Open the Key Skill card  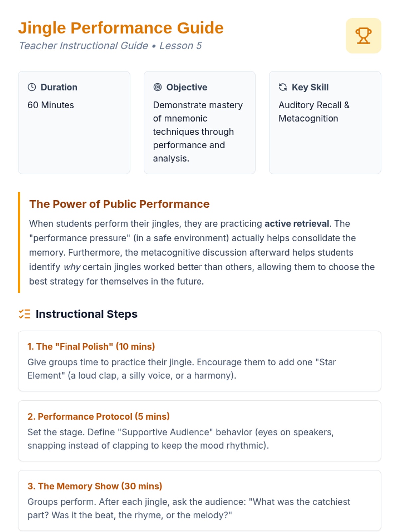tap(325, 122)
